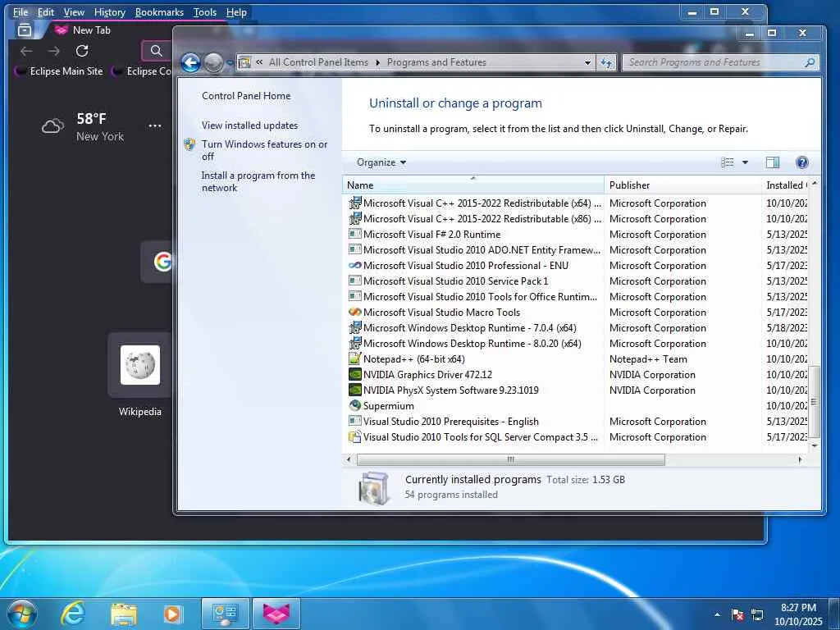Open the More view options dropdown arrow

(745, 162)
